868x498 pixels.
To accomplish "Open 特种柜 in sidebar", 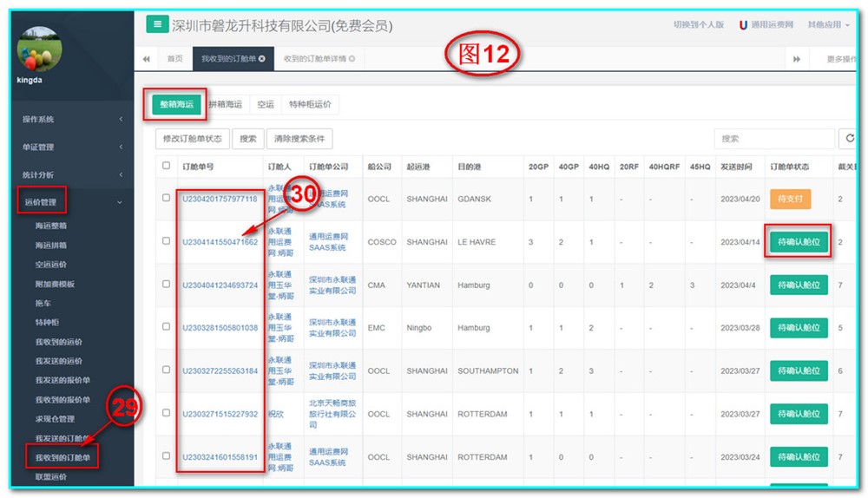I will pyautogui.click(x=47, y=322).
